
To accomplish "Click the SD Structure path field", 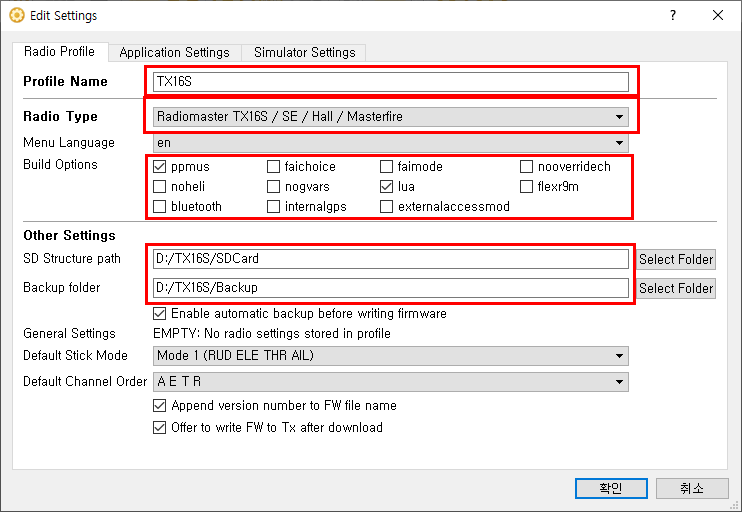I will (391, 259).
